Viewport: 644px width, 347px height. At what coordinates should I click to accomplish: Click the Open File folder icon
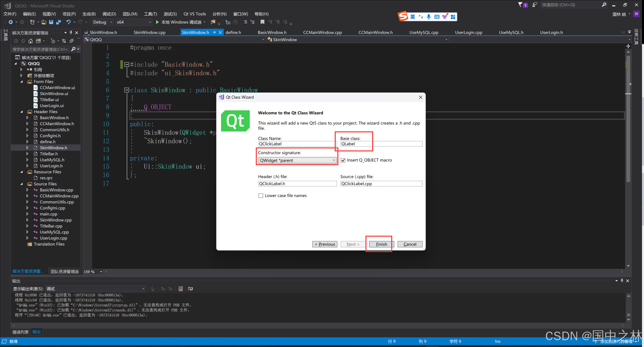[x=44, y=22]
